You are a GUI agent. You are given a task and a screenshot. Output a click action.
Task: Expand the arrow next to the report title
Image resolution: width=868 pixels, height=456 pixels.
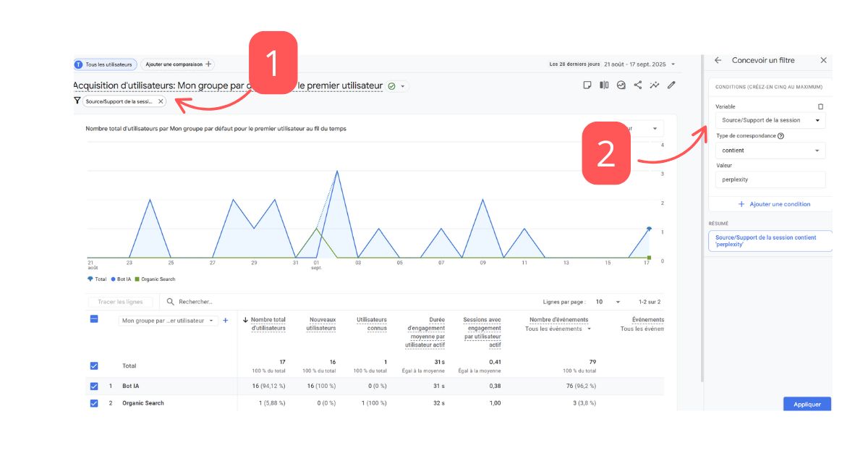[403, 86]
